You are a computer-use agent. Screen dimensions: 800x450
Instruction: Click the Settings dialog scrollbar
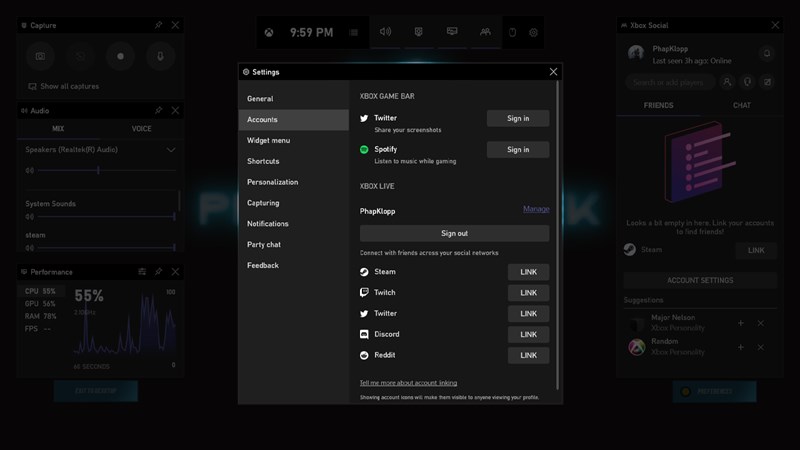[x=558, y=236]
